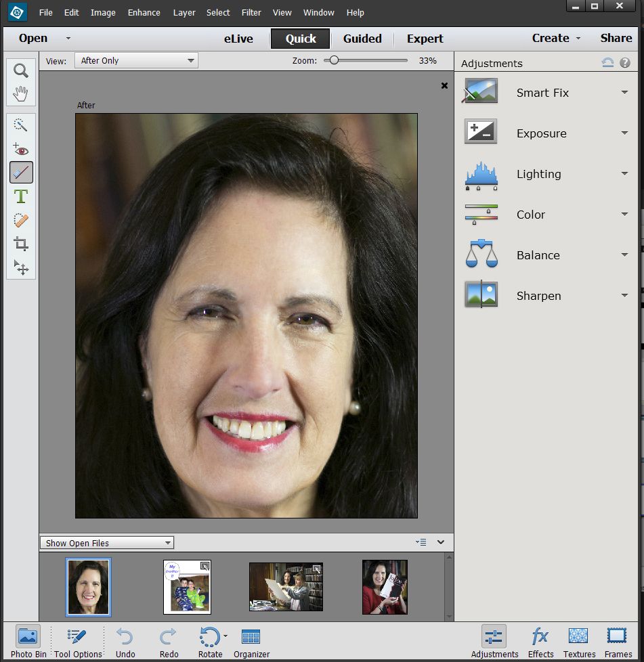
Task: Select the Type tool
Action: pyautogui.click(x=20, y=196)
